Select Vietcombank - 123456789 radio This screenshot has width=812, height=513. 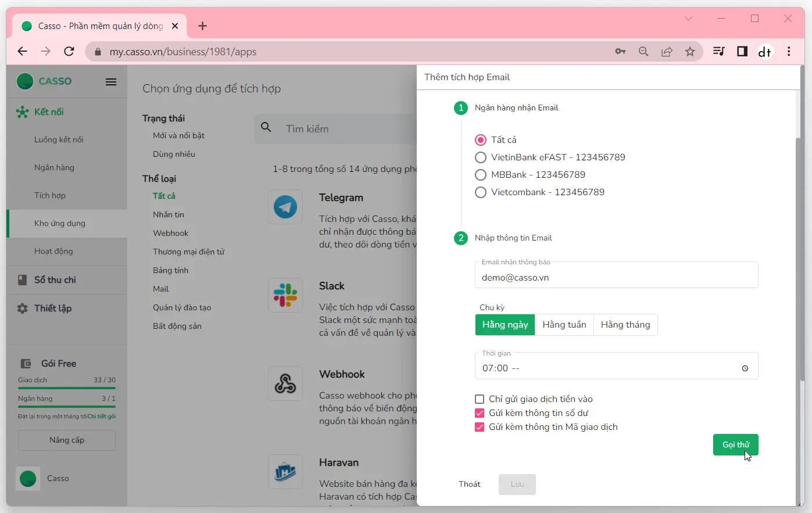[x=481, y=192]
